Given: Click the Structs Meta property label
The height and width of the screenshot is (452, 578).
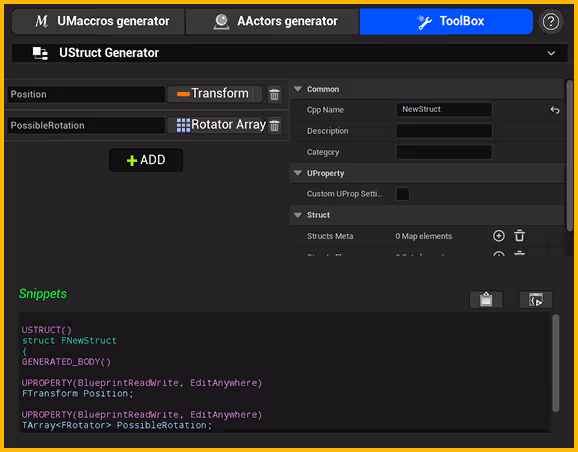Looking at the screenshot, I should pyautogui.click(x=330, y=236).
